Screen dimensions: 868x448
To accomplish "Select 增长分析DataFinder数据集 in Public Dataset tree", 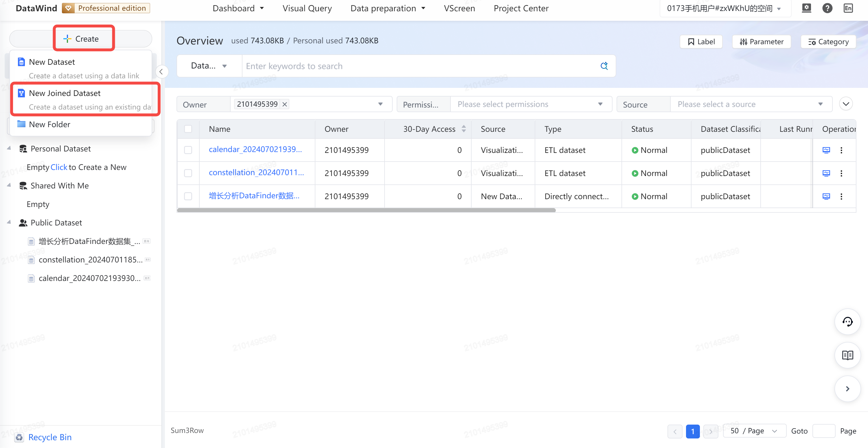I will tap(89, 241).
